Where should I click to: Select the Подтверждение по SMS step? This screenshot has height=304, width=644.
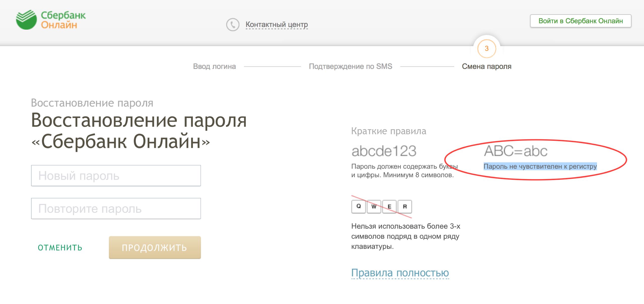point(350,66)
